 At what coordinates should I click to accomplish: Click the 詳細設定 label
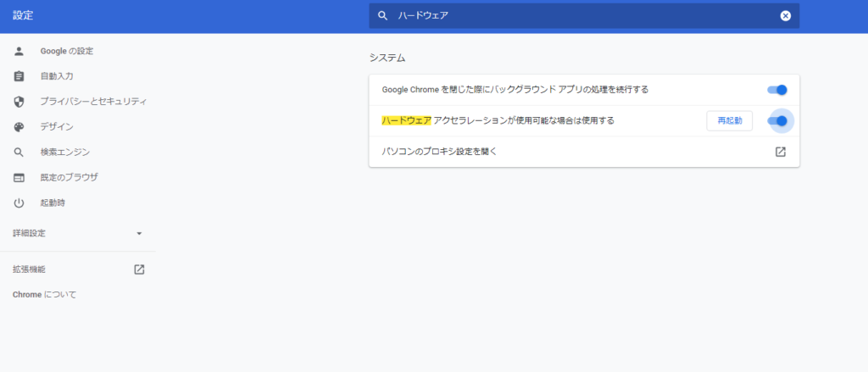pyautogui.click(x=30, y=234)
